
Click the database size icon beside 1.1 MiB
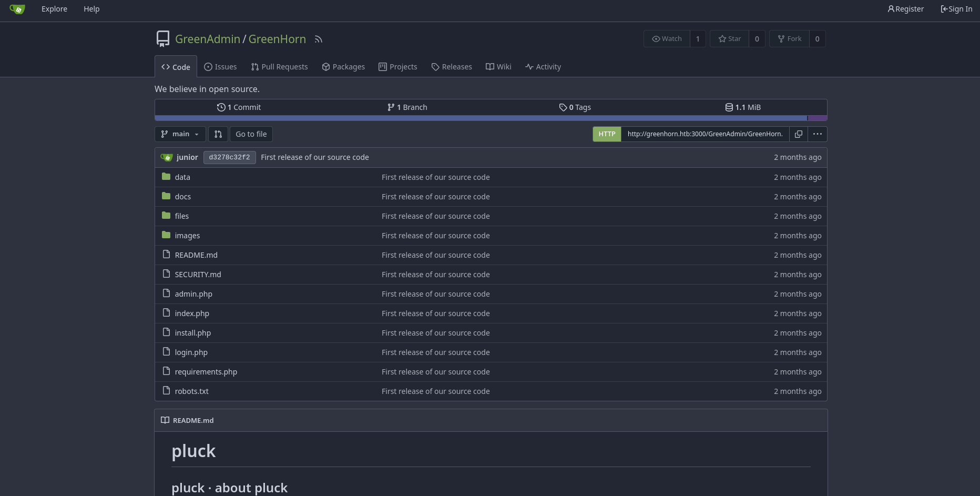(729, 107)
